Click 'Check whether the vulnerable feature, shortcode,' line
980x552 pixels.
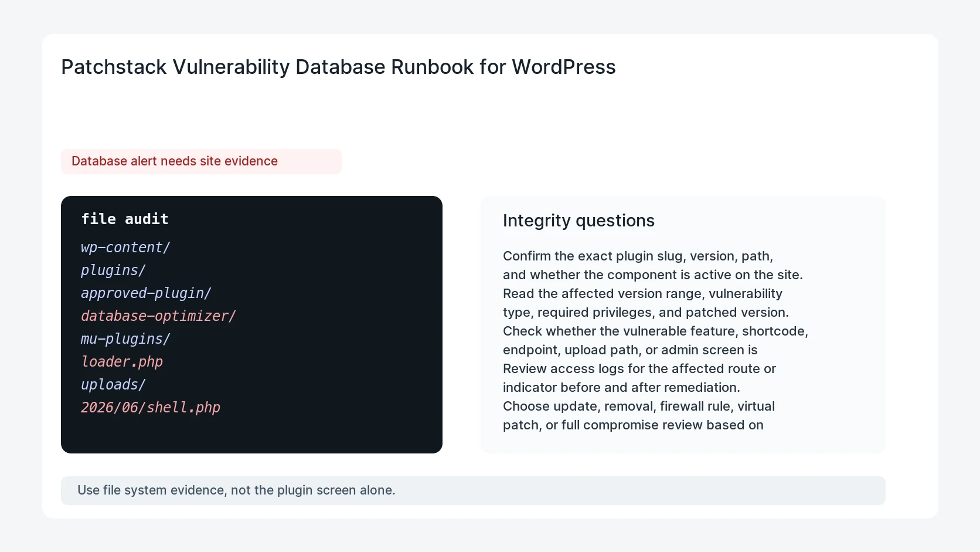(655, 331)
